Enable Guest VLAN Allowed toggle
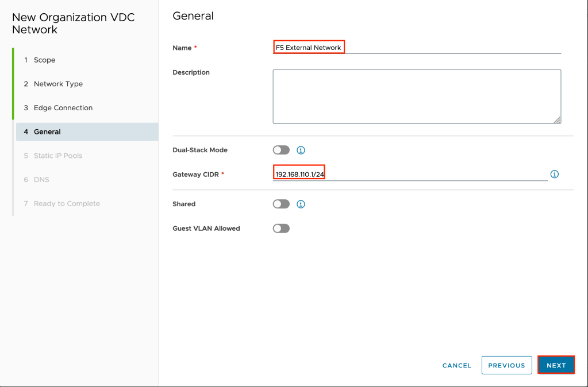Image resolution: width=588 pixels, height=387 pixels. [281, 229]
